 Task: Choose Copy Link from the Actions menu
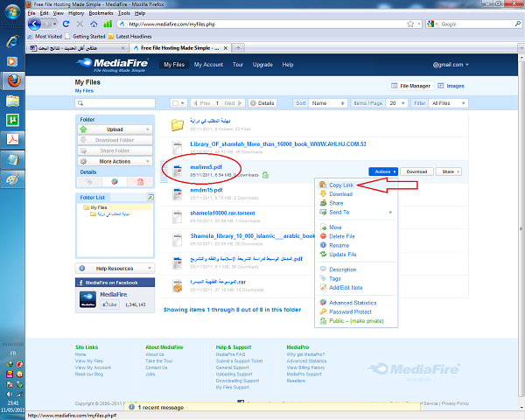click(341, 185)
